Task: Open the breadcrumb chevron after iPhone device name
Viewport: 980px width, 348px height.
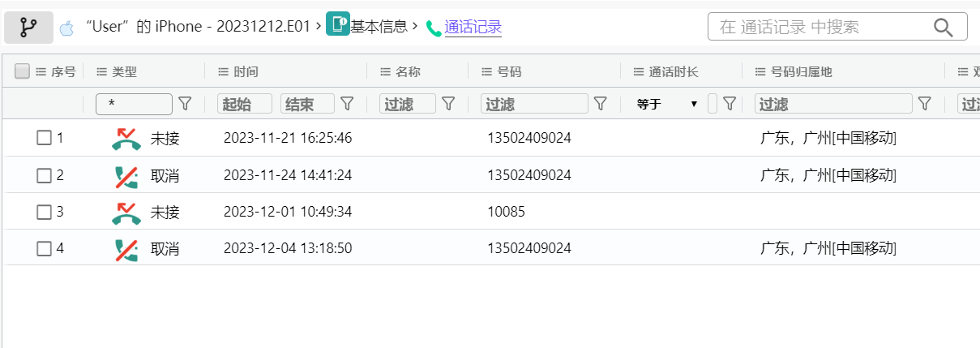Action: (x=319, y=26)
